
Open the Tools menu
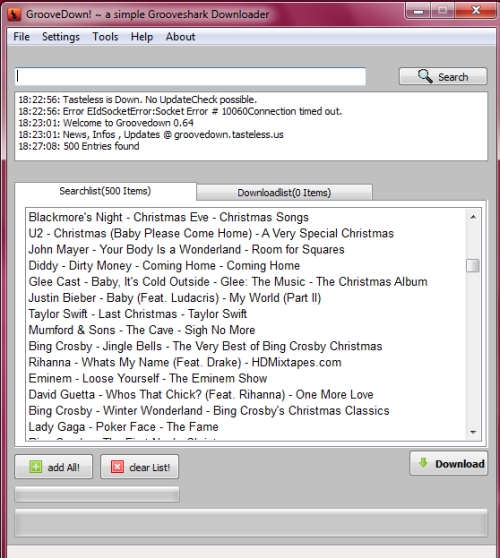tap(105, 37)
